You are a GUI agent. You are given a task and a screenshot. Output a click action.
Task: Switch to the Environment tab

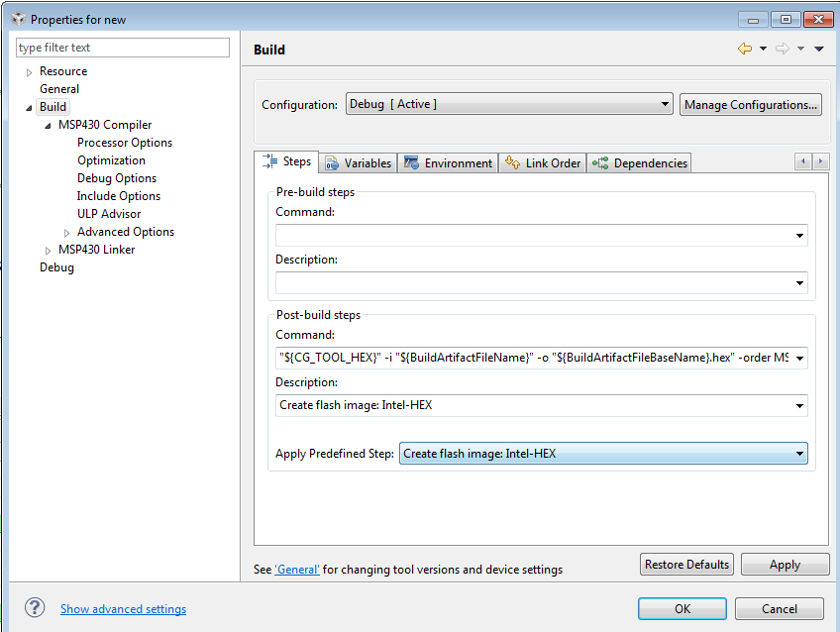(x=448, y=162)
